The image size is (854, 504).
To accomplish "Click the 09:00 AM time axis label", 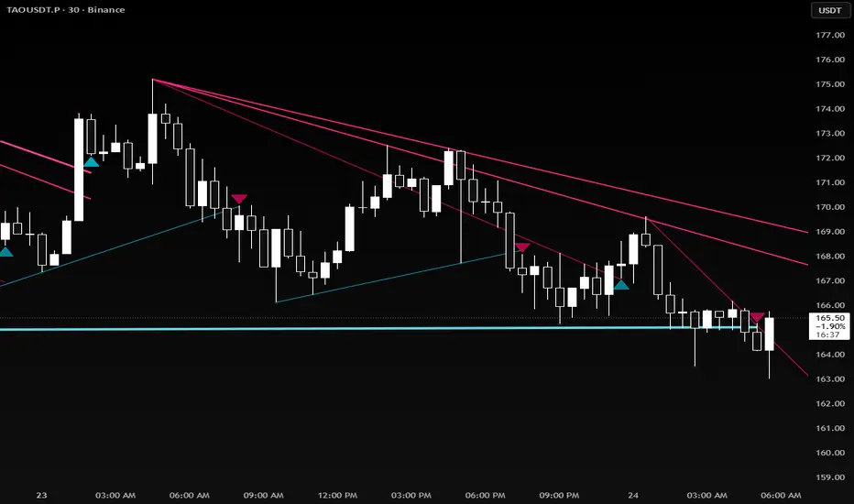I will point(263,495).
